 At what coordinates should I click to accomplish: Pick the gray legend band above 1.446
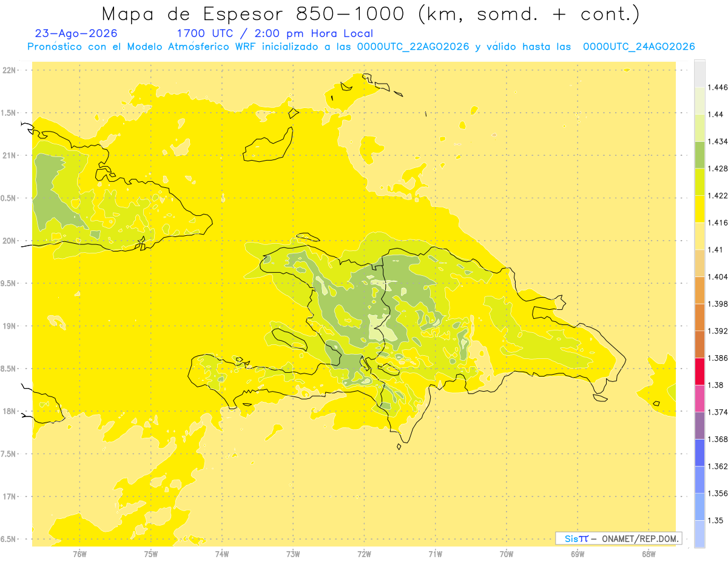[699, 74]
